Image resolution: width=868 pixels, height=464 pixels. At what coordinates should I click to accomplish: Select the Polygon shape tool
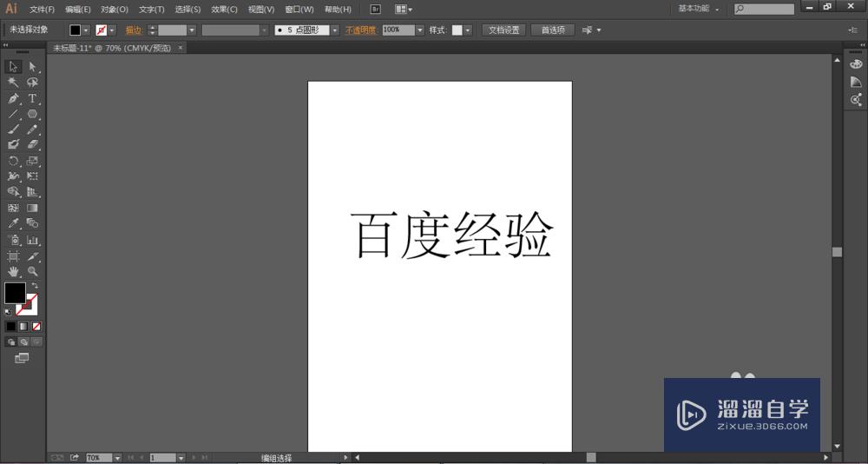point(32,114)
